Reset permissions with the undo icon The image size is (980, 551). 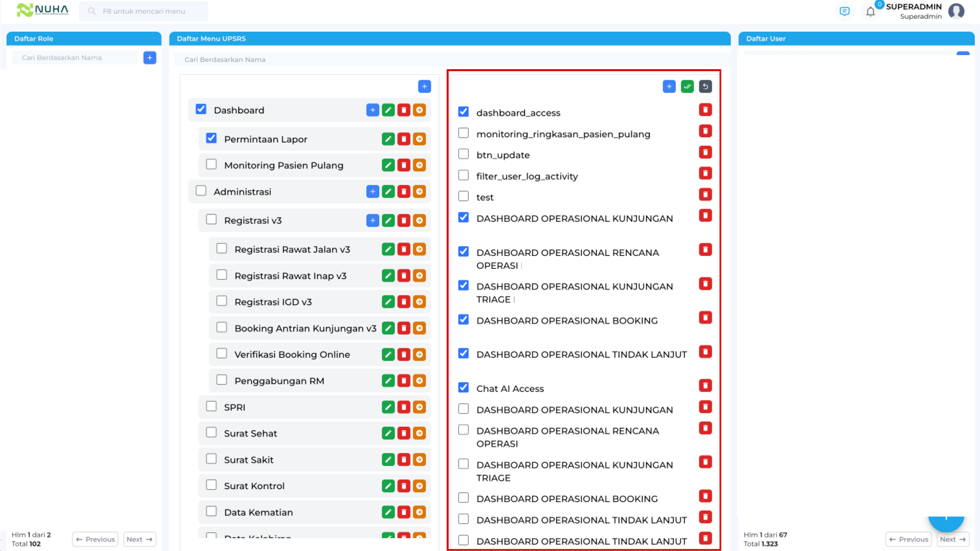706,86
